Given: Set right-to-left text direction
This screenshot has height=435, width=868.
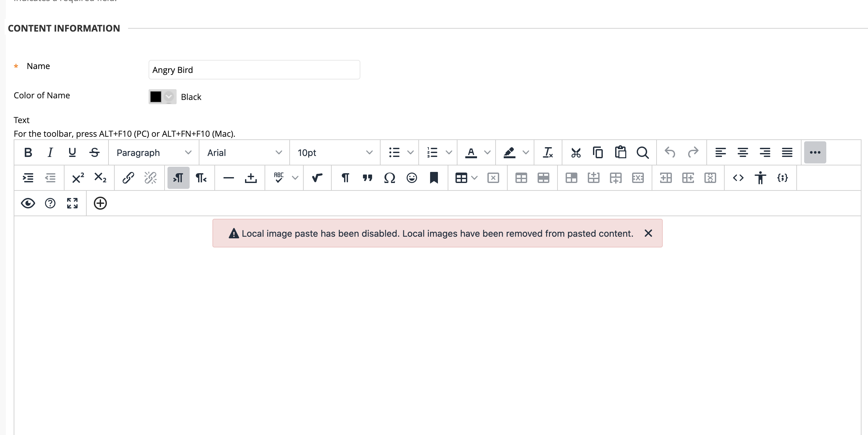Looking at the screenshot, I should click(201, 178).
